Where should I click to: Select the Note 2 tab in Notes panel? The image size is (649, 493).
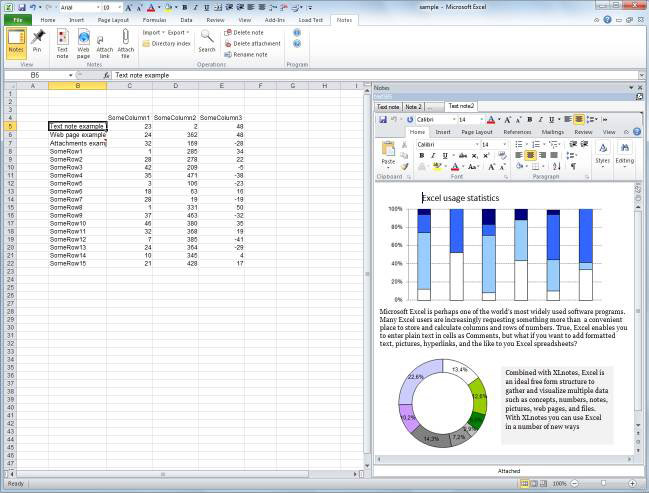pyautogui.click(x=413, y=106)
